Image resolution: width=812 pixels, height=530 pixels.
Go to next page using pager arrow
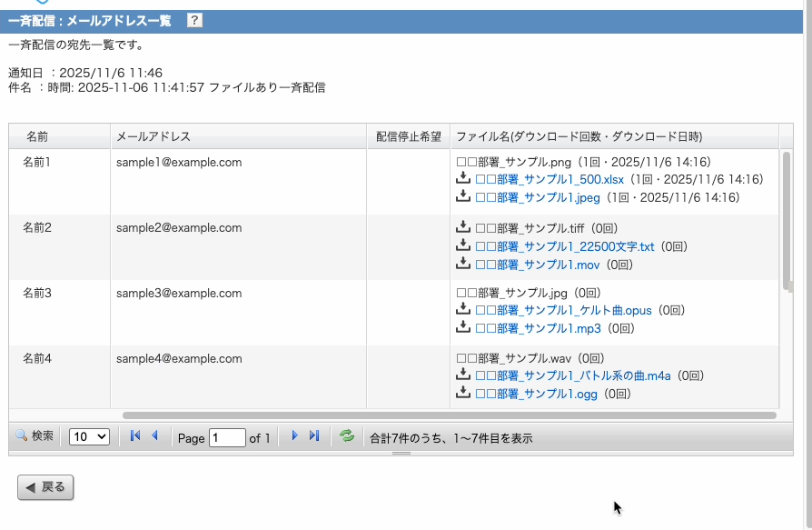[294, 436]
